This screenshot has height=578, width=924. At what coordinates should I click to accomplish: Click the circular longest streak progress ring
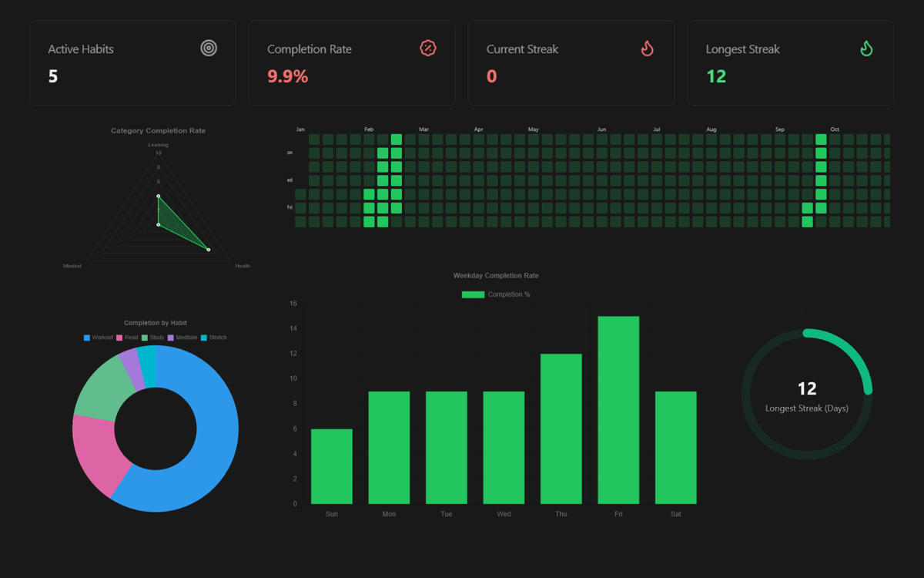click(x=807, y=395)
